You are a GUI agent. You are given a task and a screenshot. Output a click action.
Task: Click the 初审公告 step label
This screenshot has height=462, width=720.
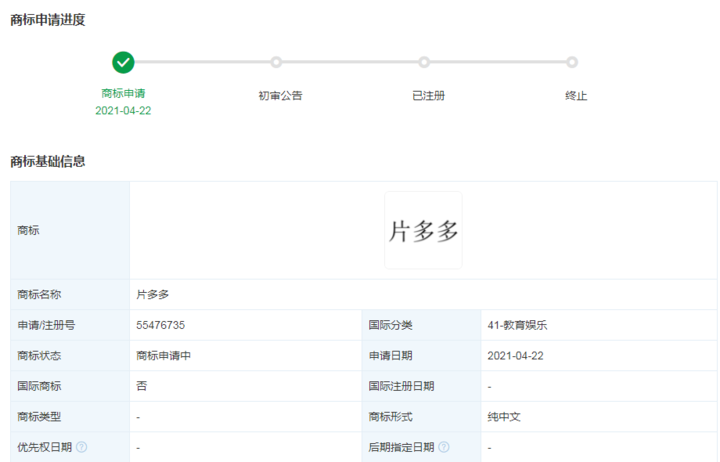point(280,96)
